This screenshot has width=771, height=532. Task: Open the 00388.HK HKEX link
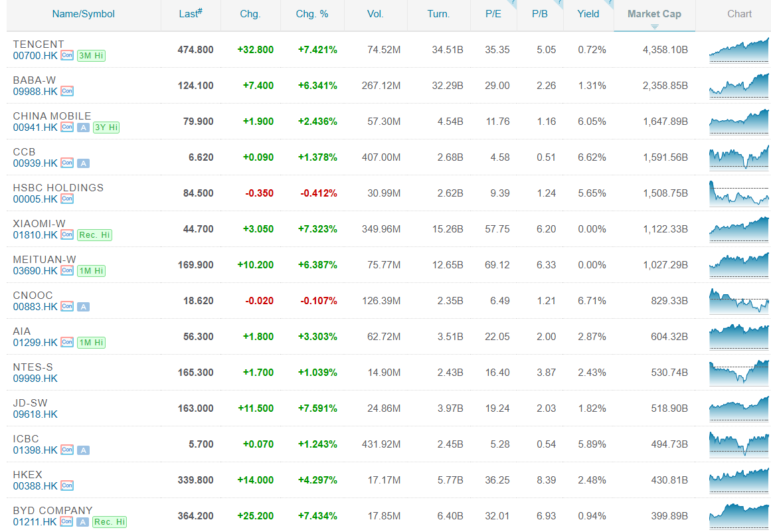coord(35,486)
